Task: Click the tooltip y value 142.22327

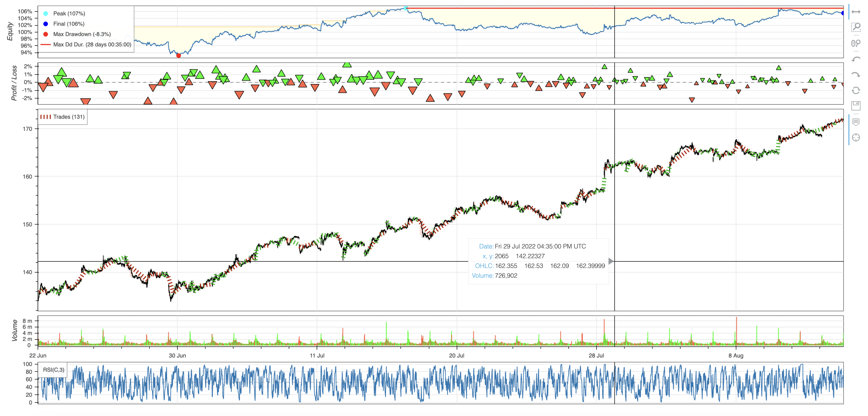Action: pos(530,256)
